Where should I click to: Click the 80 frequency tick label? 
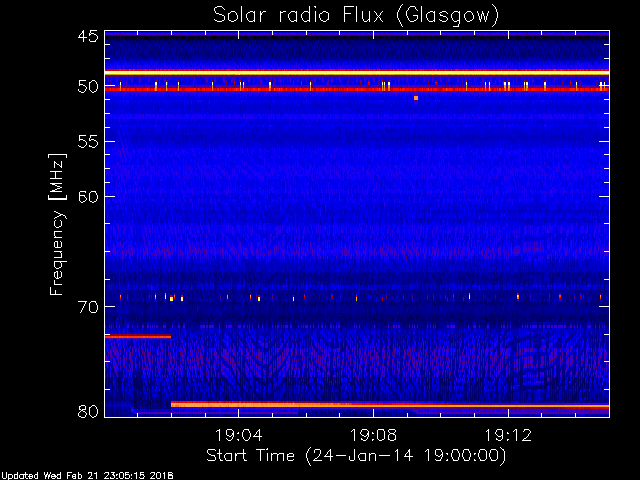coord(88,411)
